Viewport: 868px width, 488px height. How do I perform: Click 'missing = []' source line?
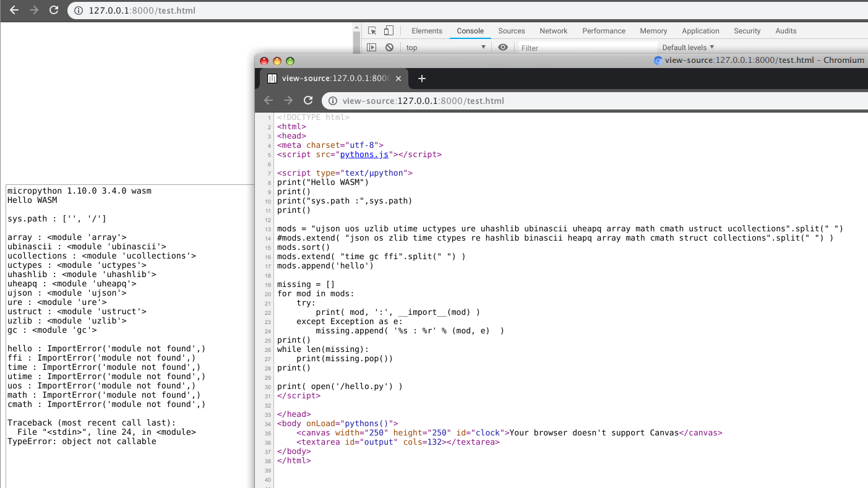306,285
